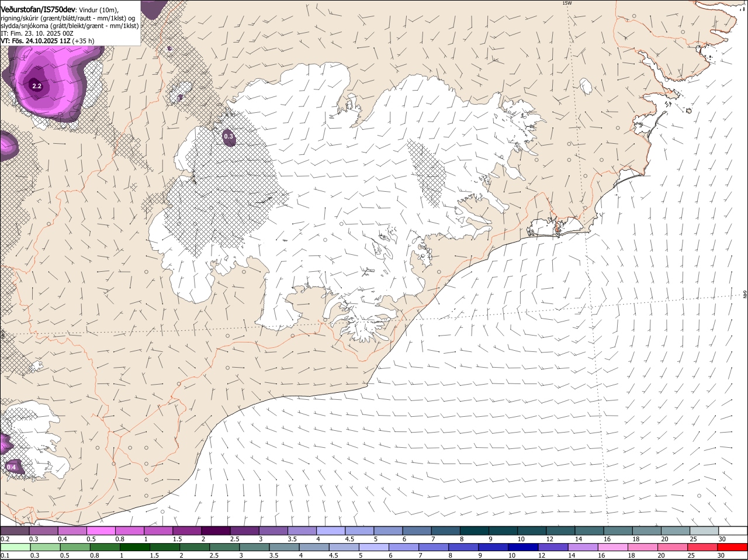The height and width of the screenshot is (560, 748).
Task: Click the 15W longitude label
Action: [x=566, y=3]
